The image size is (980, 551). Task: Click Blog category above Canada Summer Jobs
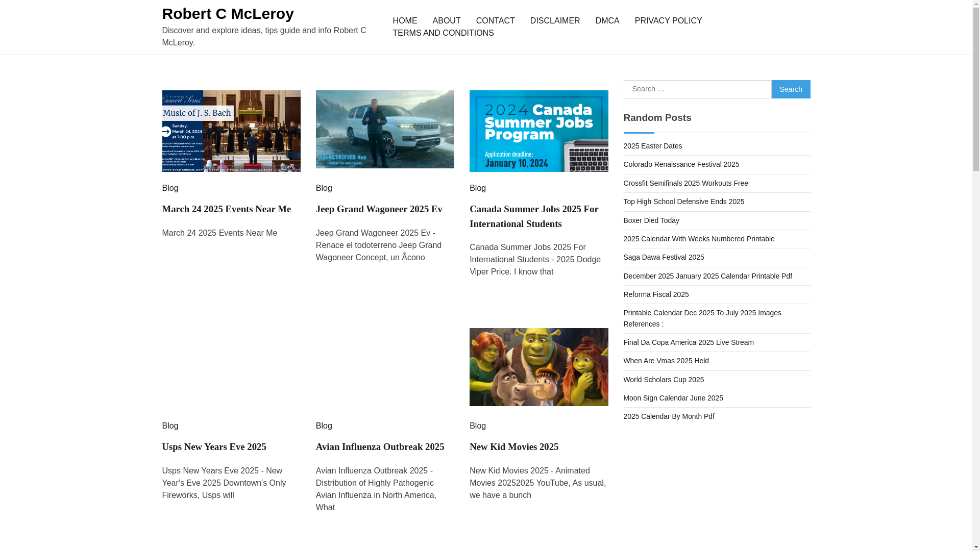coord(478,188)
